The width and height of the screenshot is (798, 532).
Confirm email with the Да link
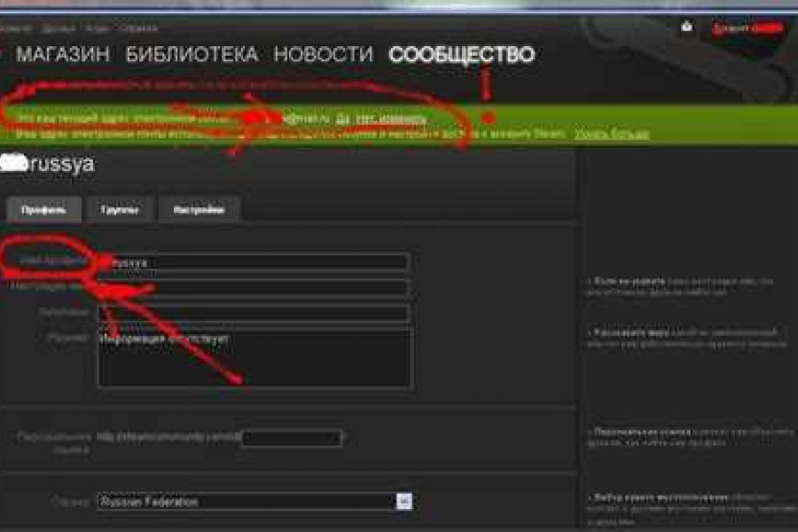(x=340, y=117)
